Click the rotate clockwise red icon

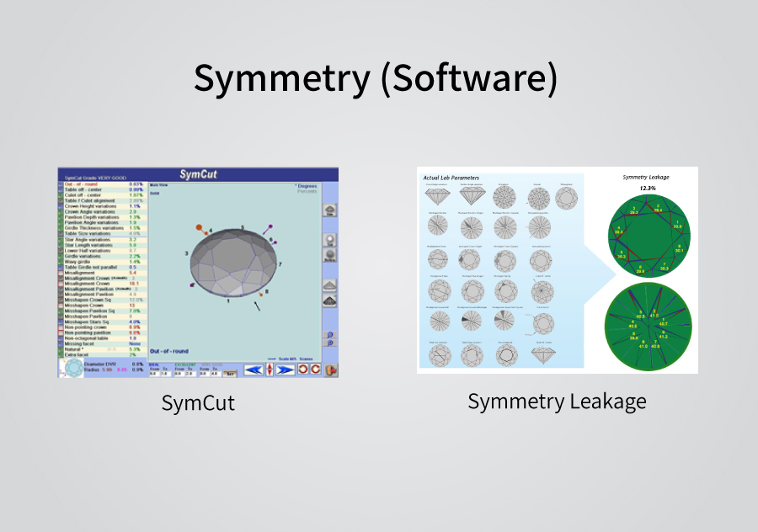coord(315,370)
